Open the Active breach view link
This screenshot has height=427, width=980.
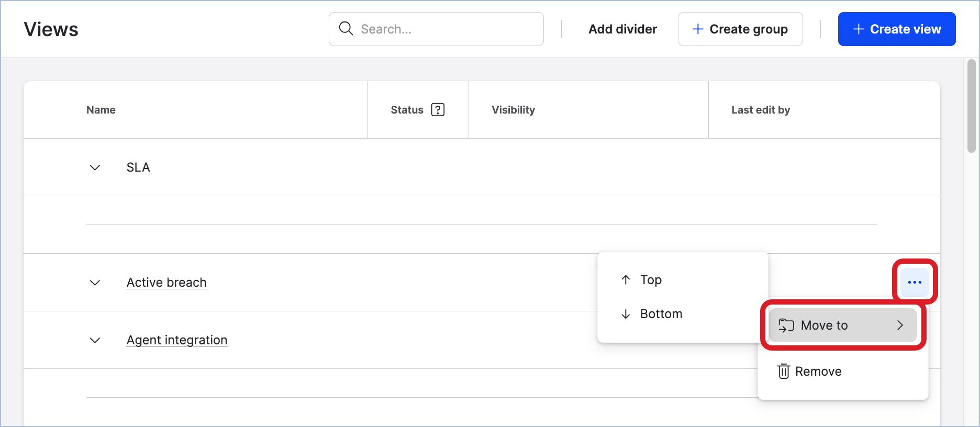[x=166, y=282]
